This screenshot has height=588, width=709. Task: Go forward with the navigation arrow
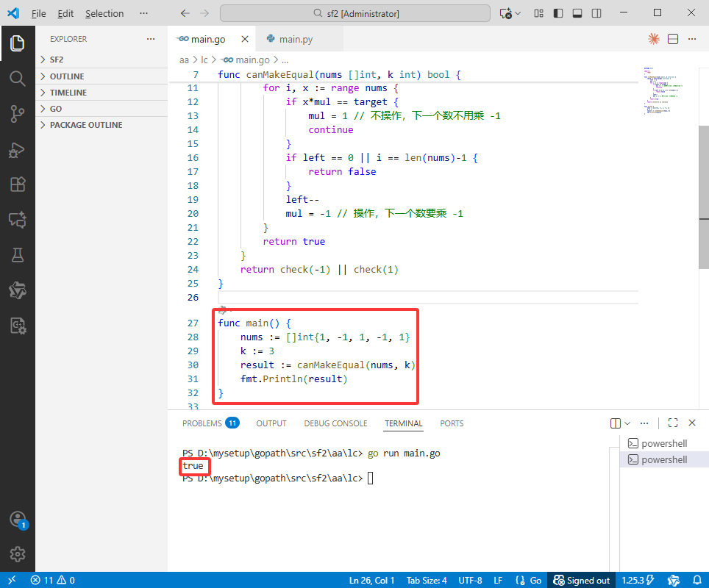[x=204, y=13]
